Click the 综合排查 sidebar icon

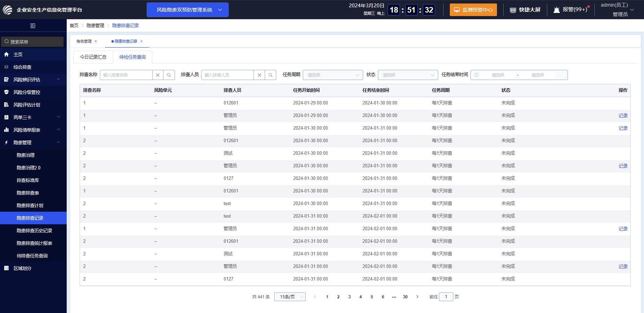click(6, 67)
